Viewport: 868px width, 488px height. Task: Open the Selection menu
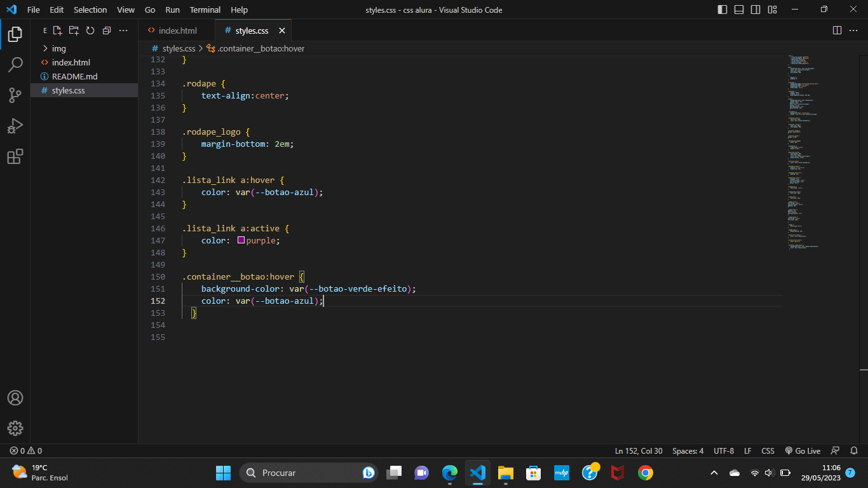(x=90, y=10)
